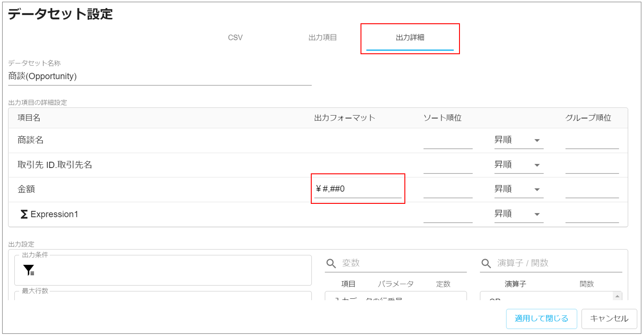Select the 出力詳細 tab
Image resolution: width=644 pixels, height=336 pixels.
[x=410, y=38]
